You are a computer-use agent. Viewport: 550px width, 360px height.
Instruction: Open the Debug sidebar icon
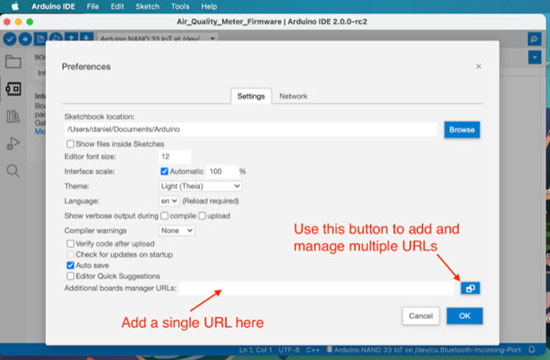point(13,144)
